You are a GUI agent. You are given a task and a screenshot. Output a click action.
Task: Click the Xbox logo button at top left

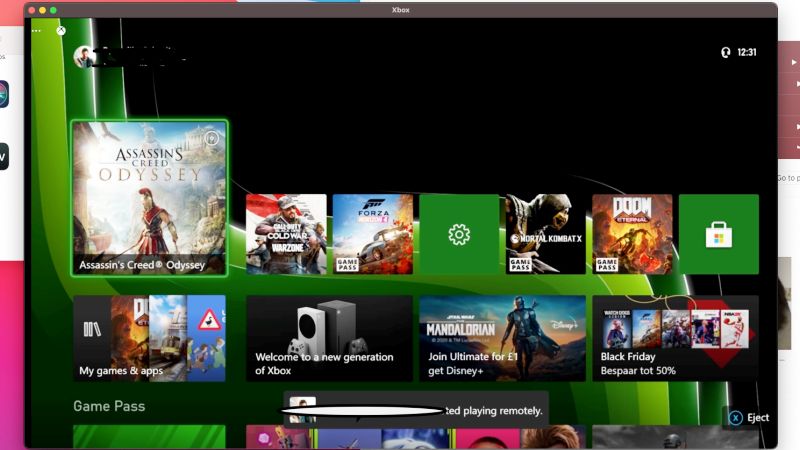[61, 31]
